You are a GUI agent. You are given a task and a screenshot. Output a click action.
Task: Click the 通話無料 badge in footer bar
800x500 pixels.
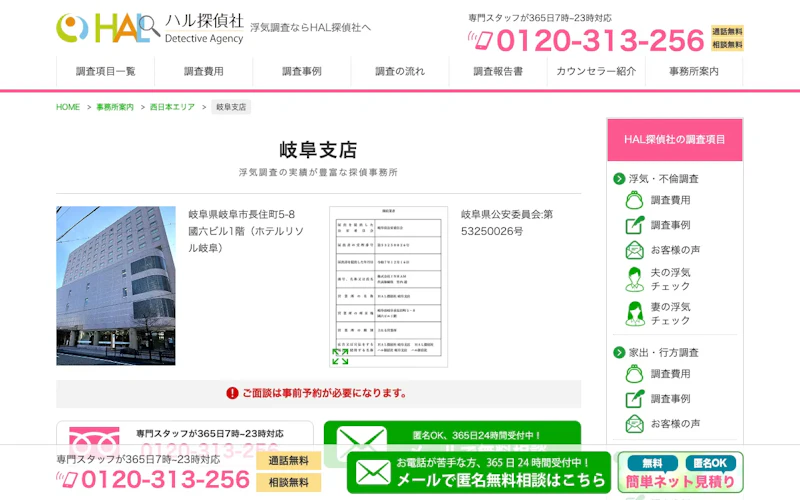(288, 461)
